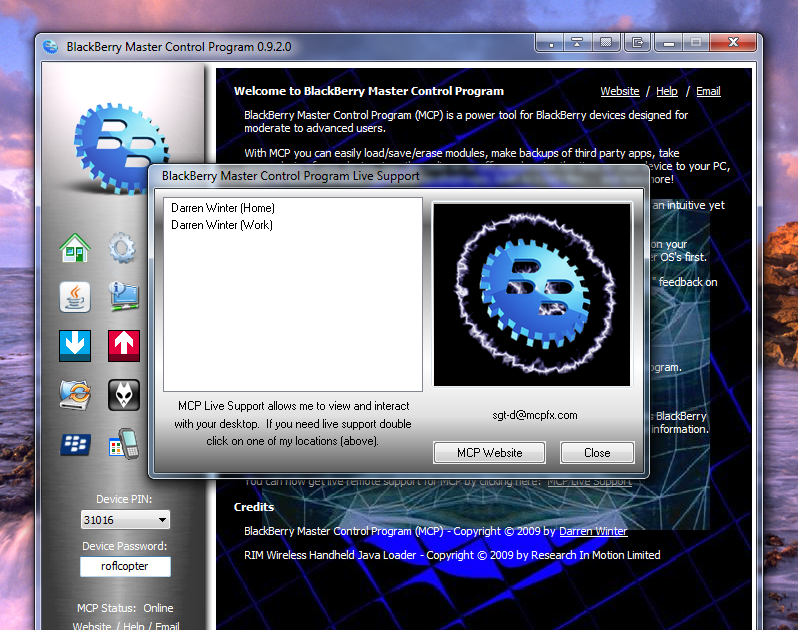798x630 pixels.
Task: Click the MCP Status Online text
Action: pos(125,608)
